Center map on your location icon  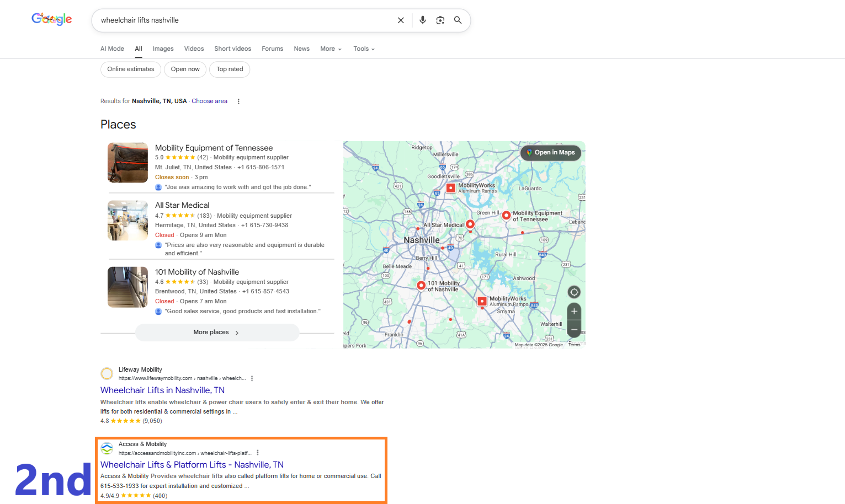[574, 292]
